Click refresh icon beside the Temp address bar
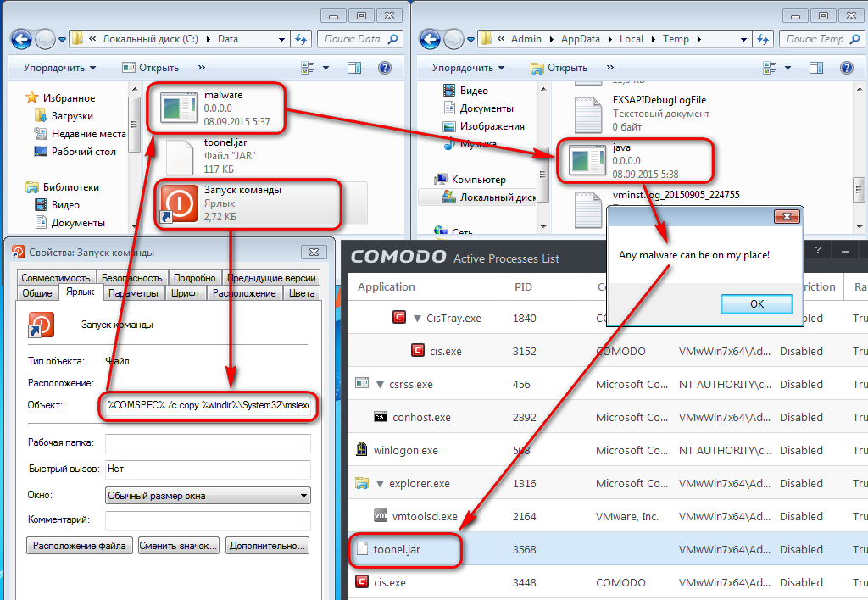Screen dimensions: 868x600 click(764, 39)
